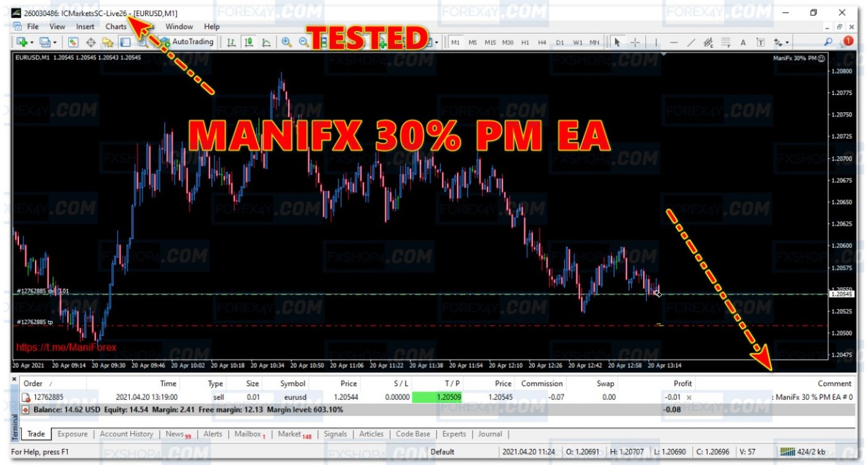This screenshot has height=465, width=868.
Task: Pick the text label 'A' tool
Action: 743,42
